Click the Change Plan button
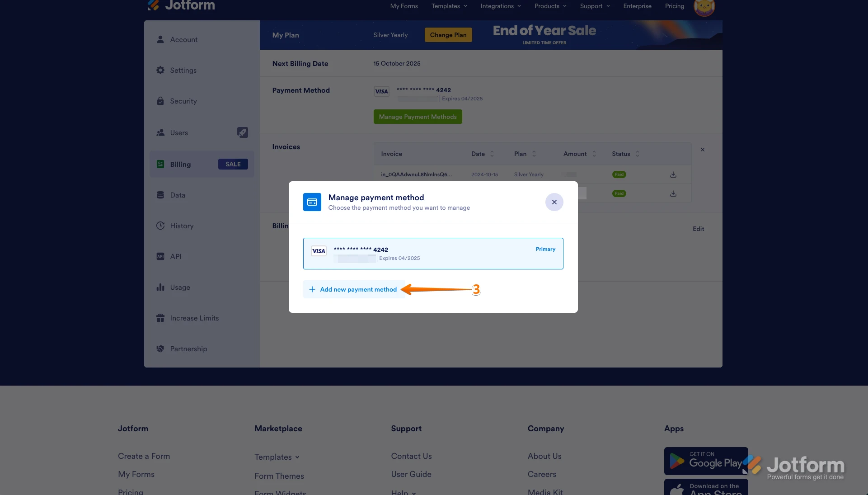This screenshot has width=868, height=495. pyautogui.click(x=448, y=35)
